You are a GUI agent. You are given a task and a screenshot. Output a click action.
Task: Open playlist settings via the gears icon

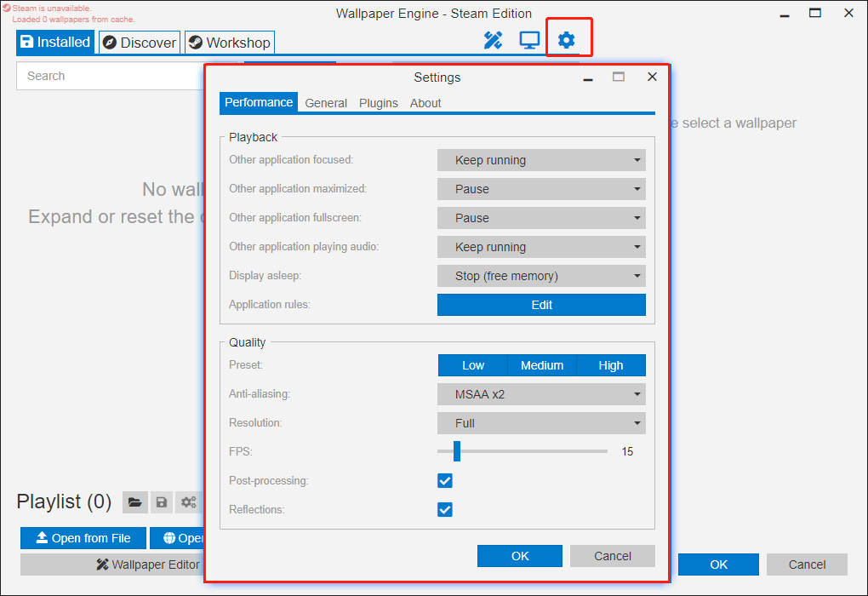tap(189, 501)
